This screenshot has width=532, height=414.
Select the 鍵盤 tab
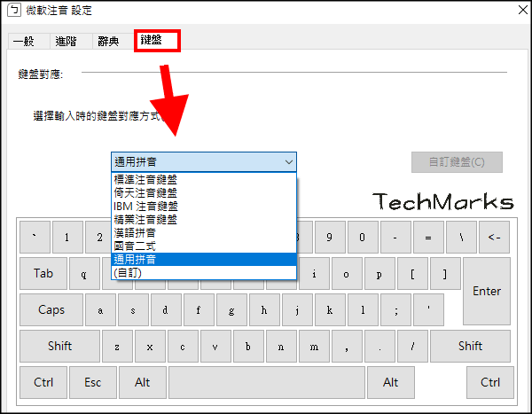pyautogui.click(x=157, y=41)
